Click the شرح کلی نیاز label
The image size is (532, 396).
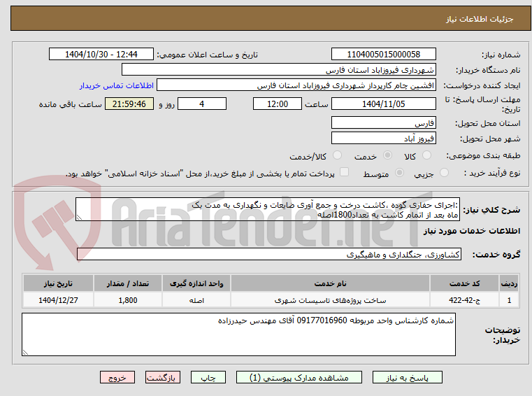click(491, 210)
